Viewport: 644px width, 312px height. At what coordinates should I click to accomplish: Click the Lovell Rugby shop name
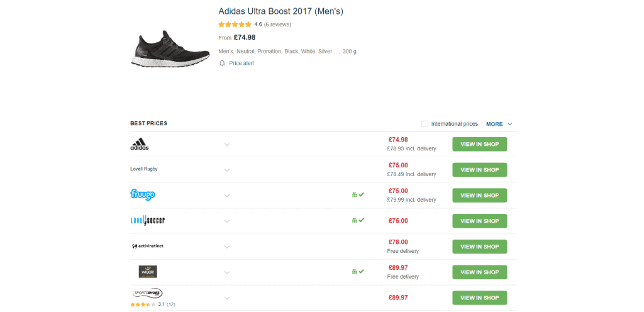point(144,169)
